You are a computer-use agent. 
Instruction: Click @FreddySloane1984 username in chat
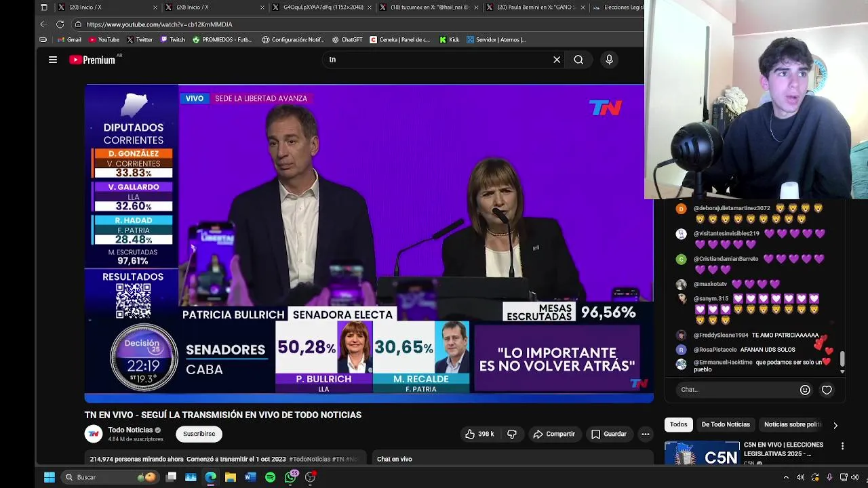tap(721, 335)
